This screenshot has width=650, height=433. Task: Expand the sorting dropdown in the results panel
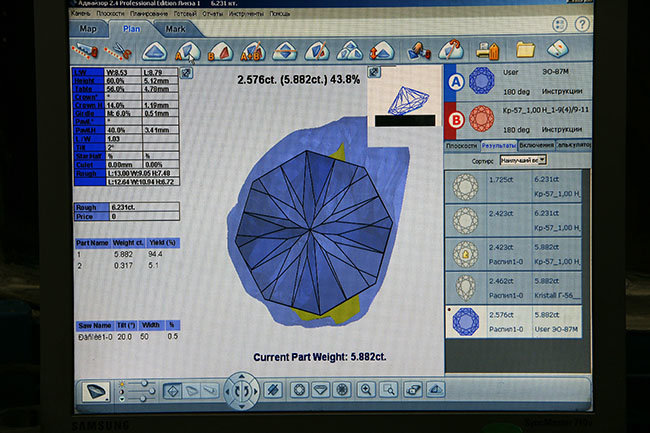[523, 159]
